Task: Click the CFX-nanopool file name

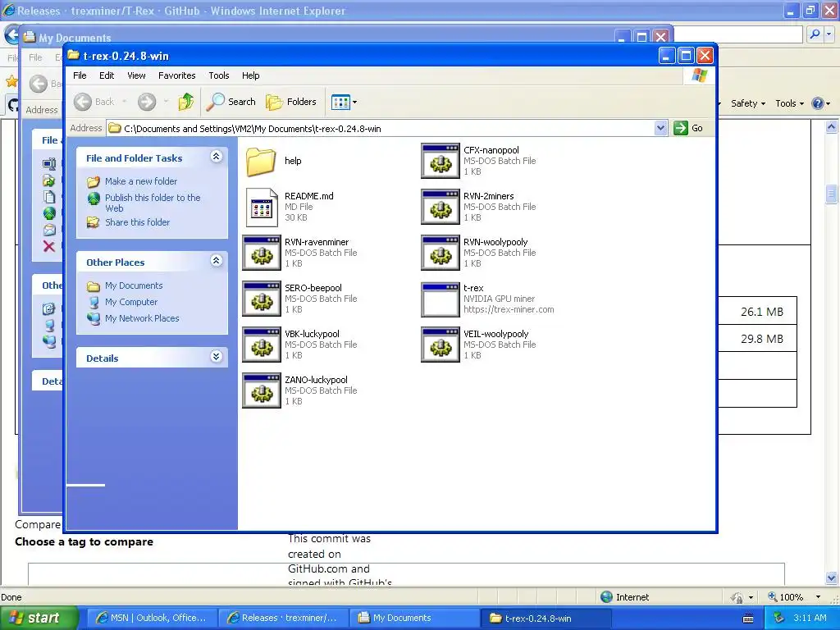Action: 491,151
